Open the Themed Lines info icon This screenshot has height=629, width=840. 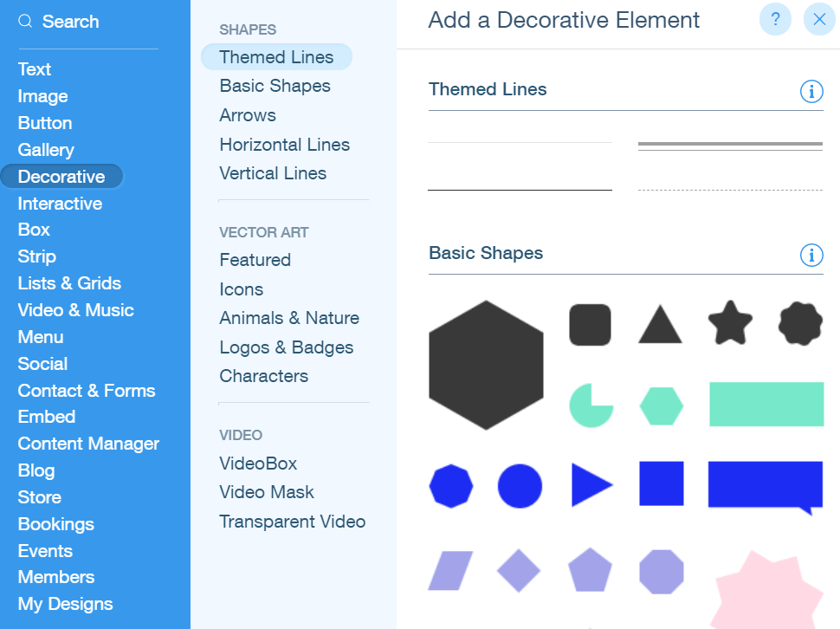pyautogui.click(x=811, y=91)
